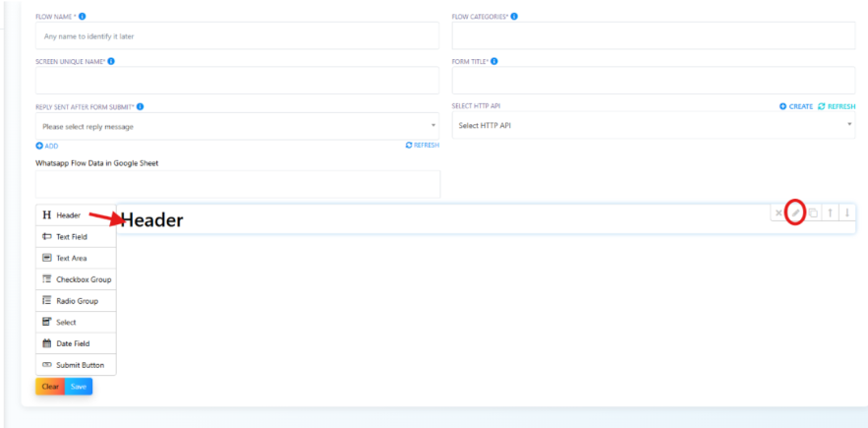868x428 pixels.
Task: Click info icon beside Form Title
Action: click(494, 62)
